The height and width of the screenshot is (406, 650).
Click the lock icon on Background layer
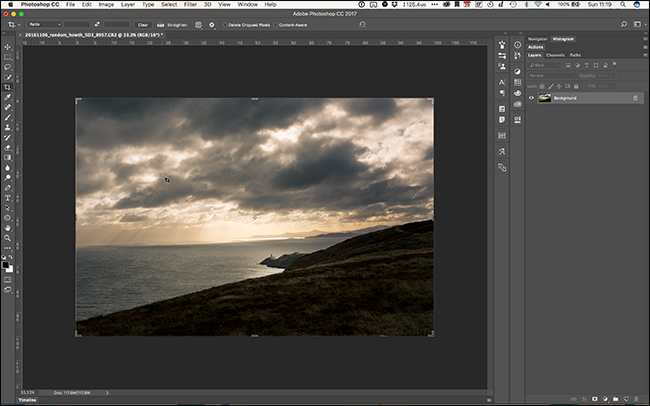(634, 98)
